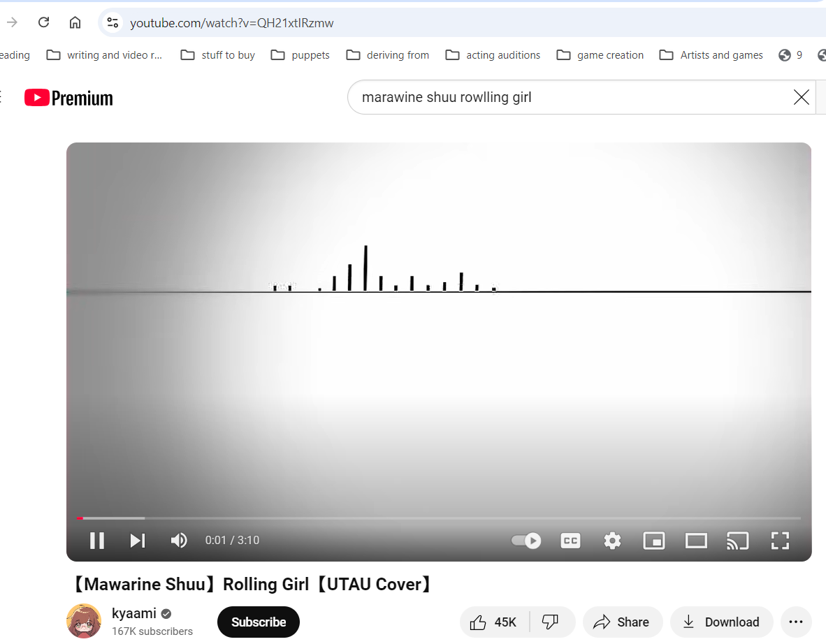
Task: Open video settings gear
Action: coord(612,540)
